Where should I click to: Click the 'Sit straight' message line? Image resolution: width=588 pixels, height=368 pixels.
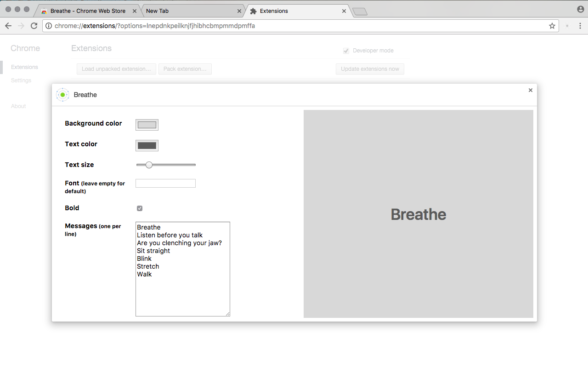coord(153,251)
